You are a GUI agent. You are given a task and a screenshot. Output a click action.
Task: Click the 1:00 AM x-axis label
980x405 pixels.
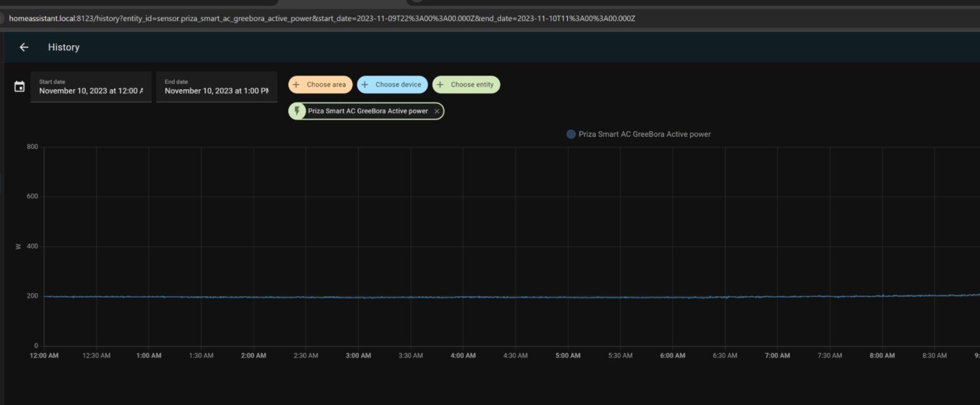click(149, 355)
